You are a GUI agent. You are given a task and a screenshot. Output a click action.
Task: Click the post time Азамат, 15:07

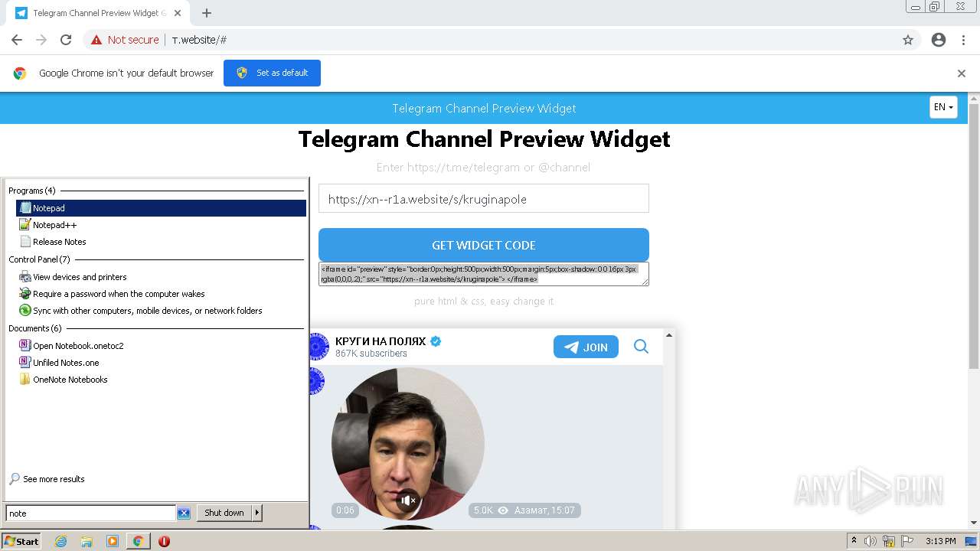(x=544, y=510)
